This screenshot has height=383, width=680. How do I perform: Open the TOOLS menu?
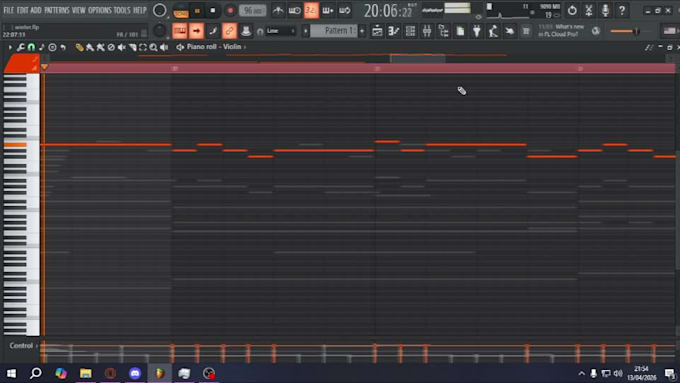tap(122, 10)
